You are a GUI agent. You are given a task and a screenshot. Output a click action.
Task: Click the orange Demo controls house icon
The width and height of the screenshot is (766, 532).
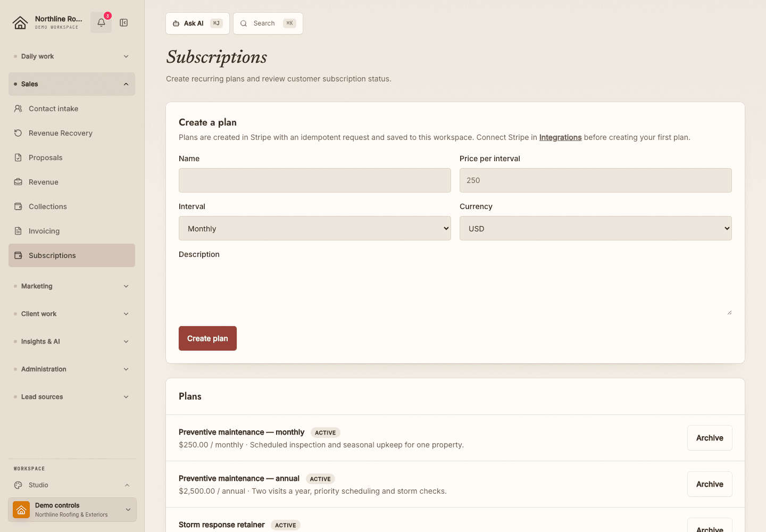(21, 510)
